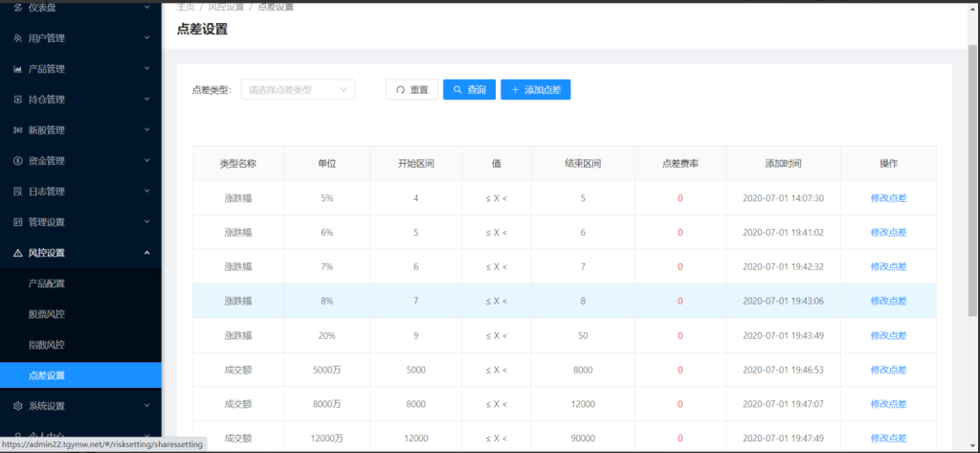Click the magnifier icon in 查询 button
Viewport: 980px width, 453px height.
(457, 89)
